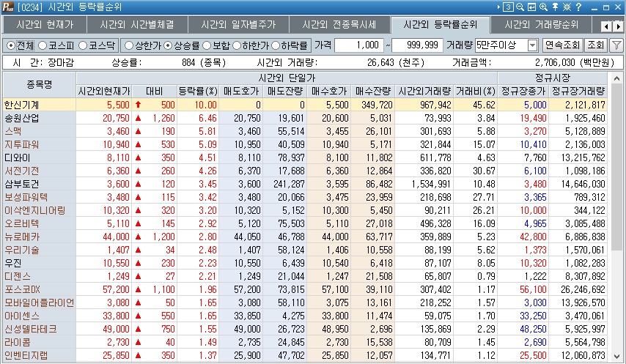Select the 보합 radio button

206,45
